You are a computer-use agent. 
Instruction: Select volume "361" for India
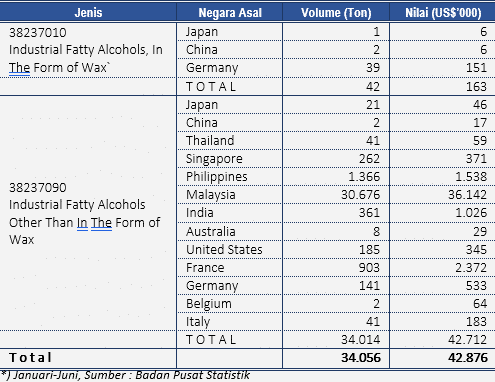click(x=369, y=213)
